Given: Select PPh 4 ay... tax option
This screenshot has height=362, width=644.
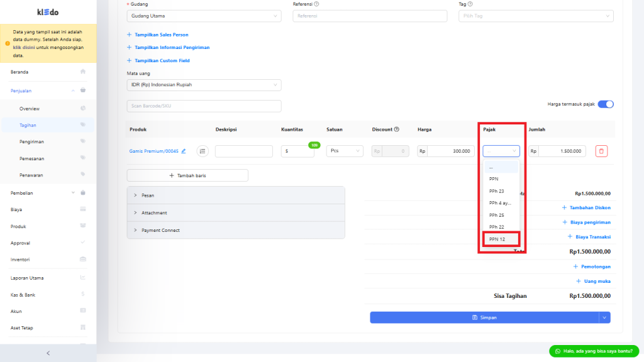Looking at the screenshot, I should click(501, 203).
